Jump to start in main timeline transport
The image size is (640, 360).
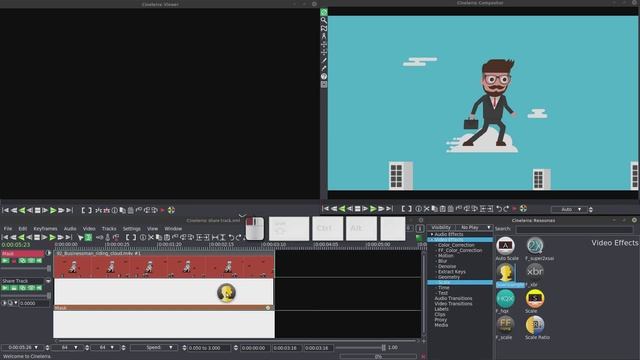[5, 237]
